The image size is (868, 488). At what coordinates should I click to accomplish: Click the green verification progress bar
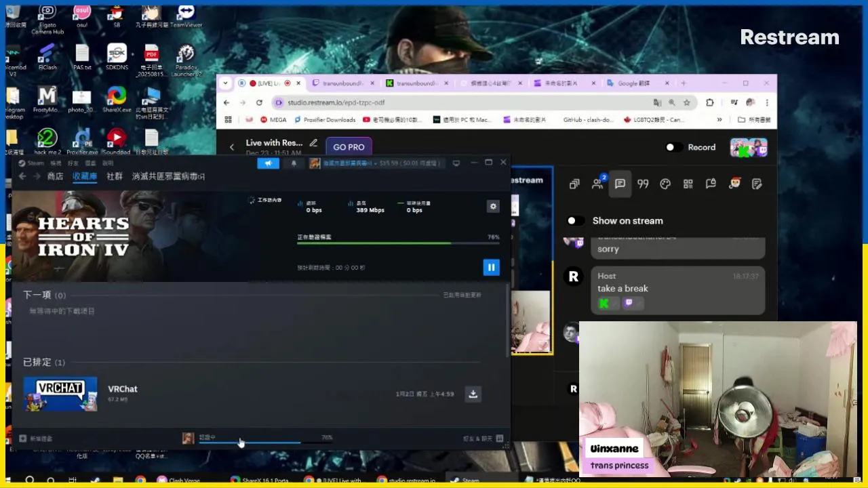click(398, 243)
